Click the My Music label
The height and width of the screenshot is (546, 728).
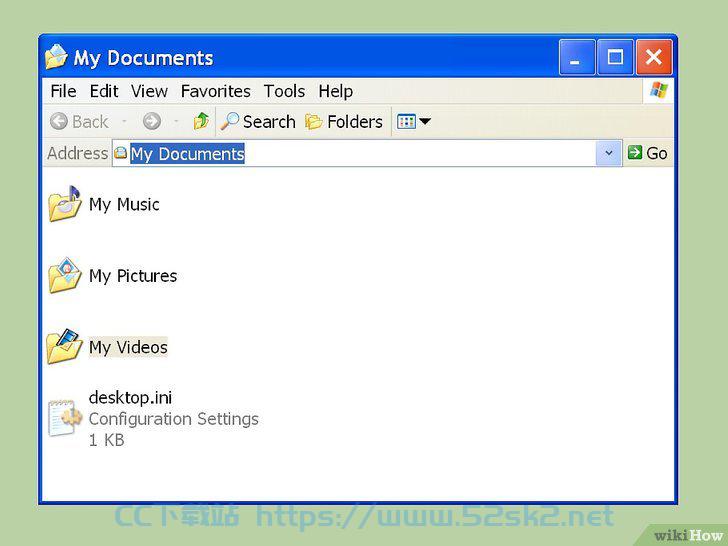pos(124,205)
